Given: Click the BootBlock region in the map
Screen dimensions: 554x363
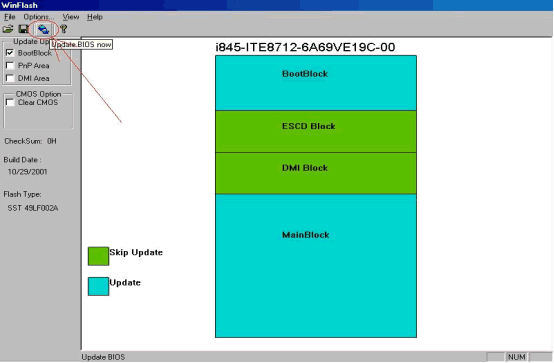Looking at the screenshot, I should pos(316,83).
